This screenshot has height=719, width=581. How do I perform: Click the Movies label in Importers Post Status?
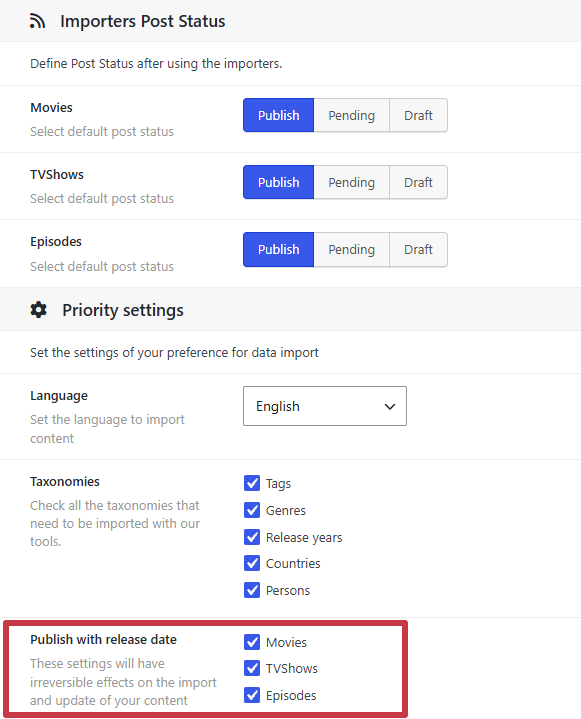51,107
